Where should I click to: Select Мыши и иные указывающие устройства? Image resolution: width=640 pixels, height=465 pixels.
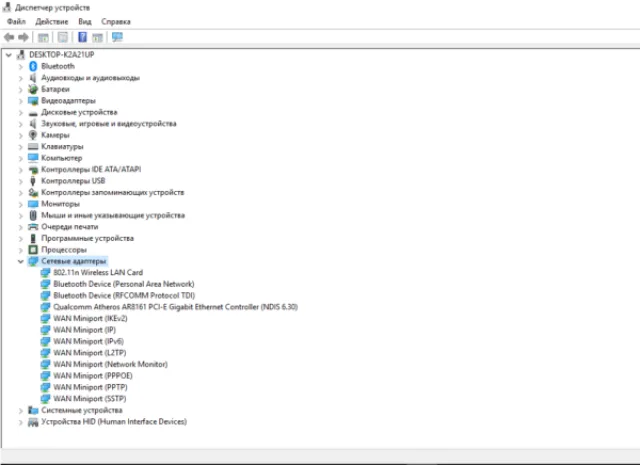[x=113, y=215]
